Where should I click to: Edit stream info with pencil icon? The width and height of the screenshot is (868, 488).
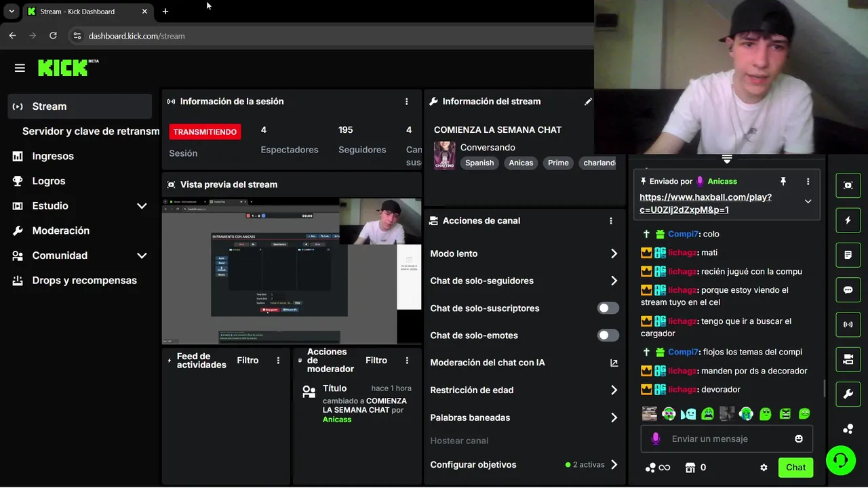click(588, 102)
